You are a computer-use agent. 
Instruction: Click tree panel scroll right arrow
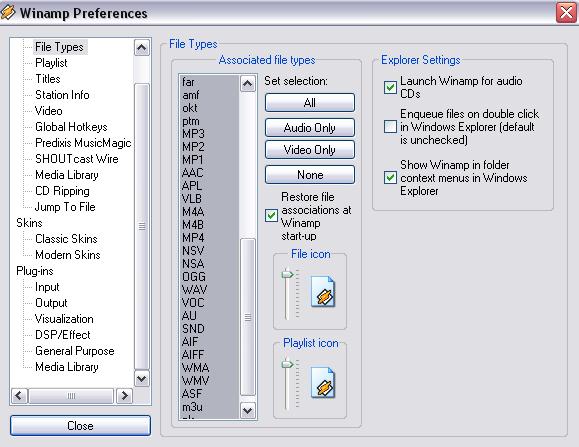pos(124,396)
